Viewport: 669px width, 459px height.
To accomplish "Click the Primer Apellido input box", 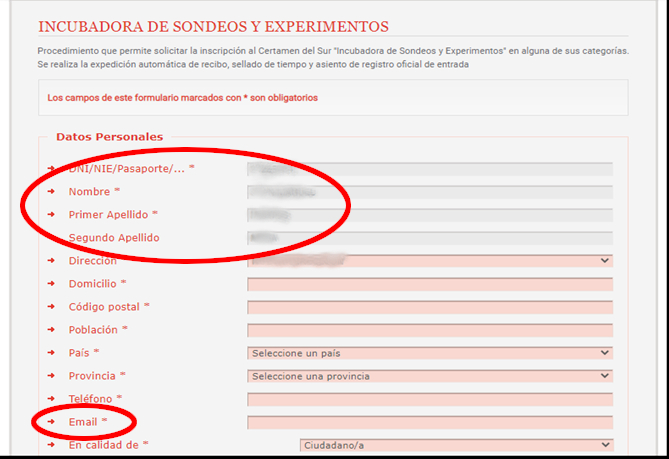I will [429, 215].
